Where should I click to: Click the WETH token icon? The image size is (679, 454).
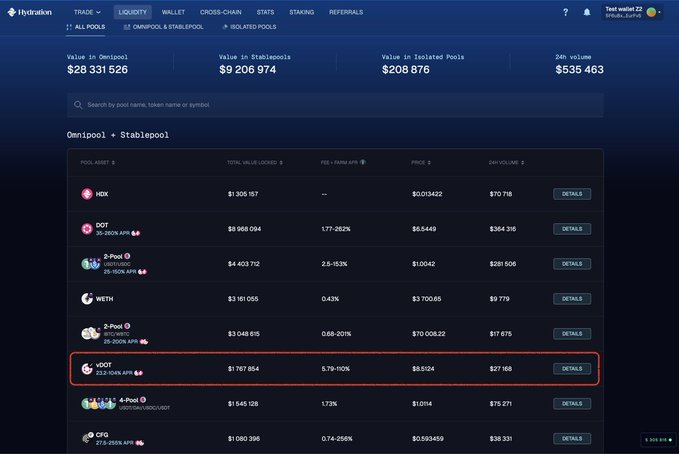(87, 298)
